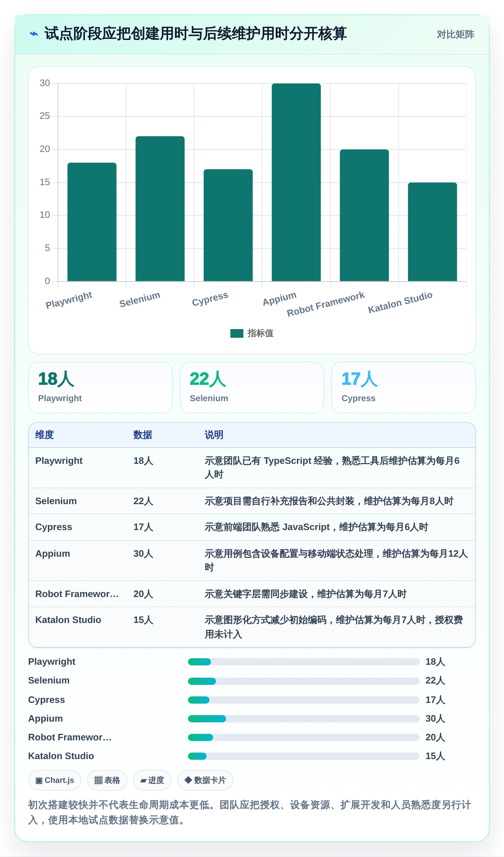Select the Appium cell in the table

tap(53, 554)
